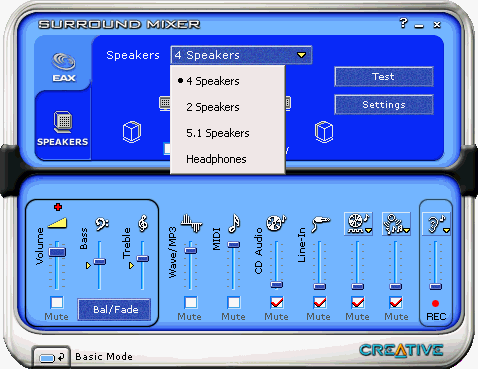This screenshot has width=478, height=369.
Task: Click the MIDI music note icon
Action: [x=234, y=223]
